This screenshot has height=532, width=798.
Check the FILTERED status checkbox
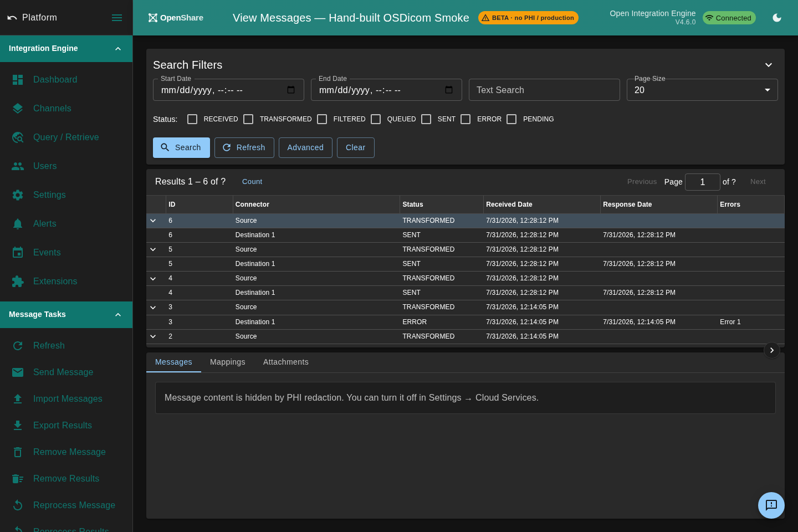(322, 119)
